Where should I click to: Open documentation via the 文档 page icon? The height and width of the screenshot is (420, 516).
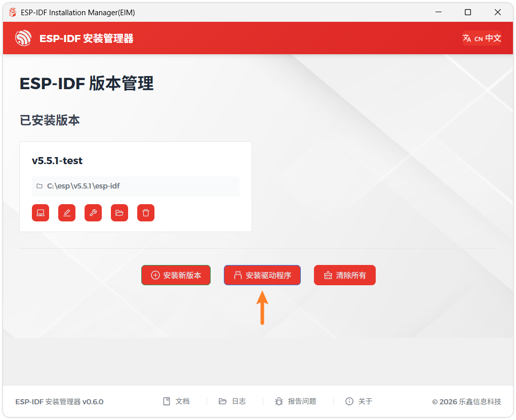(167, 401)
